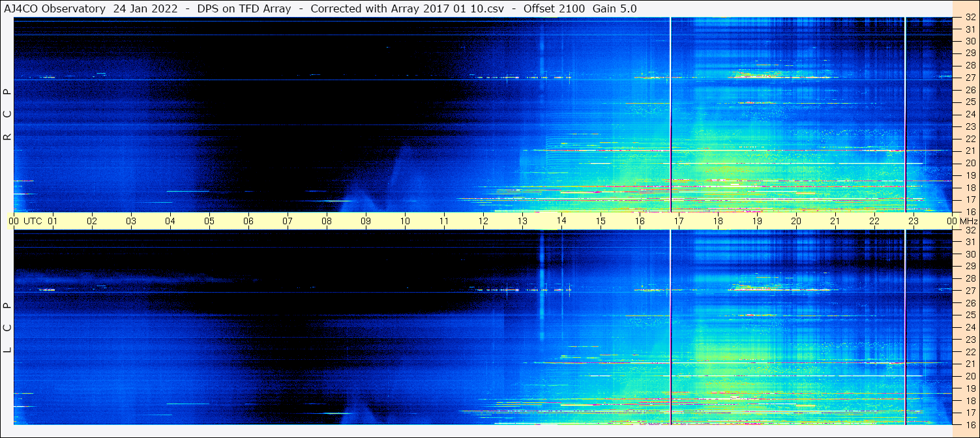Select 26 MHz label in LCP panel
The height and width of the screenshot is (438, 980).
tap(970, 303)
